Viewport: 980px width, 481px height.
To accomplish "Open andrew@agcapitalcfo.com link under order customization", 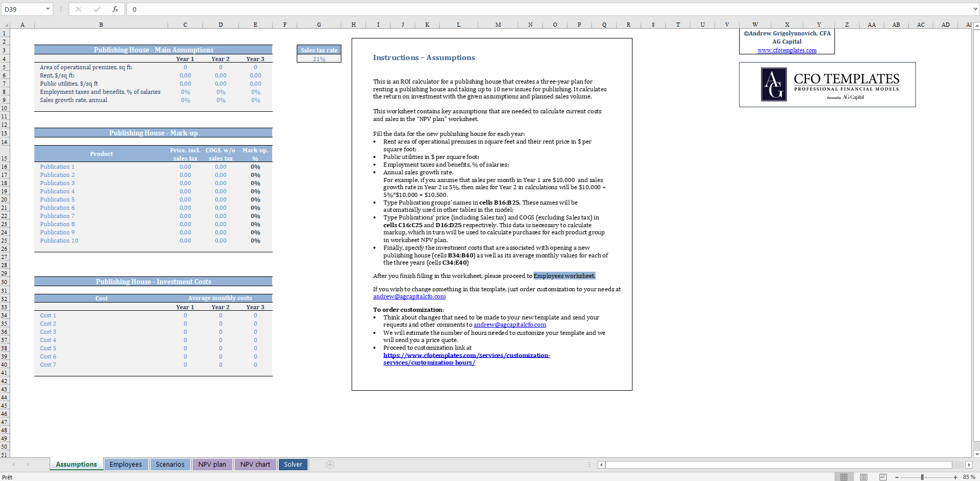I will 509,325.
